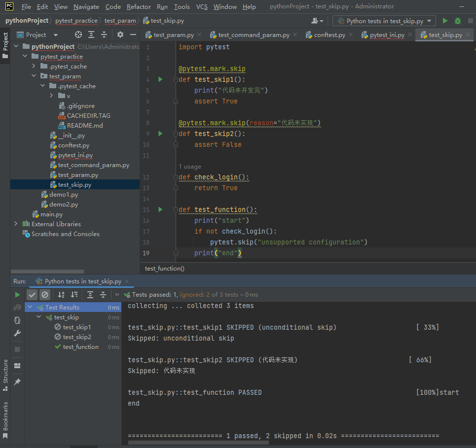Collapse all test results

[103, 295]
